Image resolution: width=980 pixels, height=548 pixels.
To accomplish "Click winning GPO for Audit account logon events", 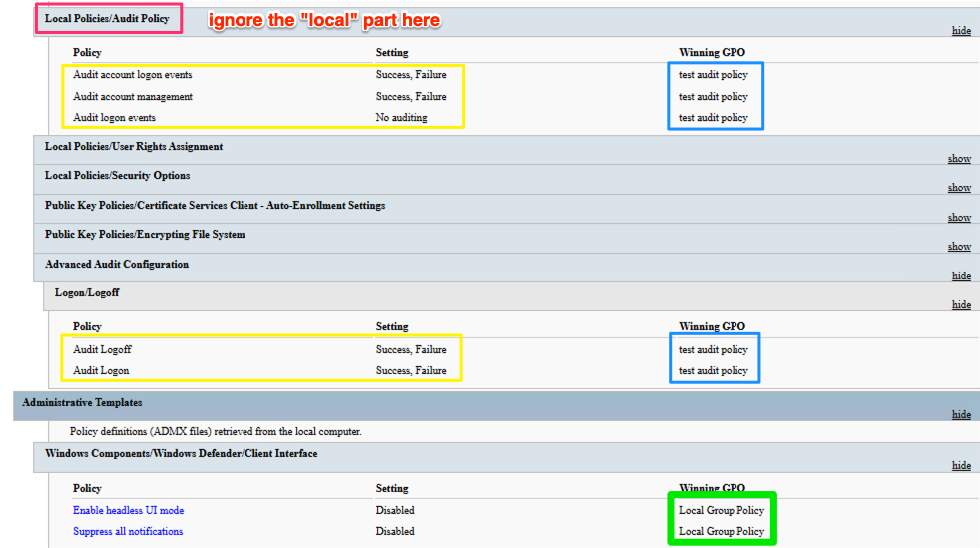I will [x=714, y=74].
